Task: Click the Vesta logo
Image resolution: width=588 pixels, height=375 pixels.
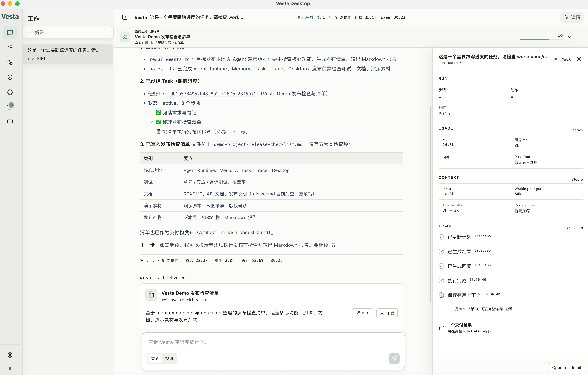Action: click(10, 17)
